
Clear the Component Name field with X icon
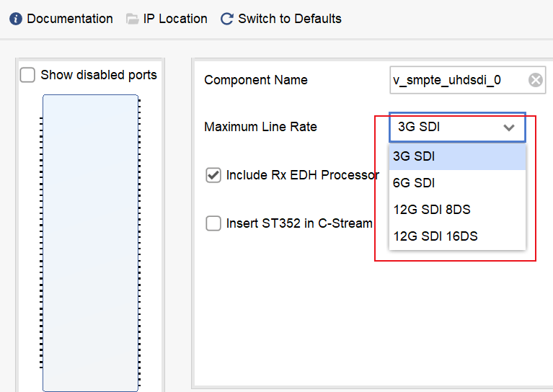point(536,80)
